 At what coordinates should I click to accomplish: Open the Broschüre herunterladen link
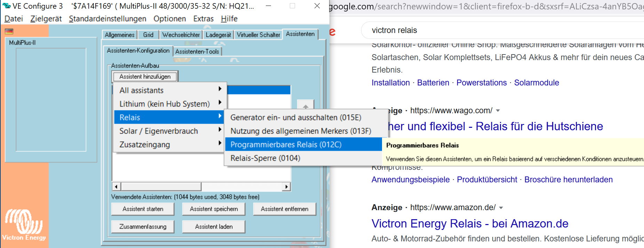[x=569, y=180]
